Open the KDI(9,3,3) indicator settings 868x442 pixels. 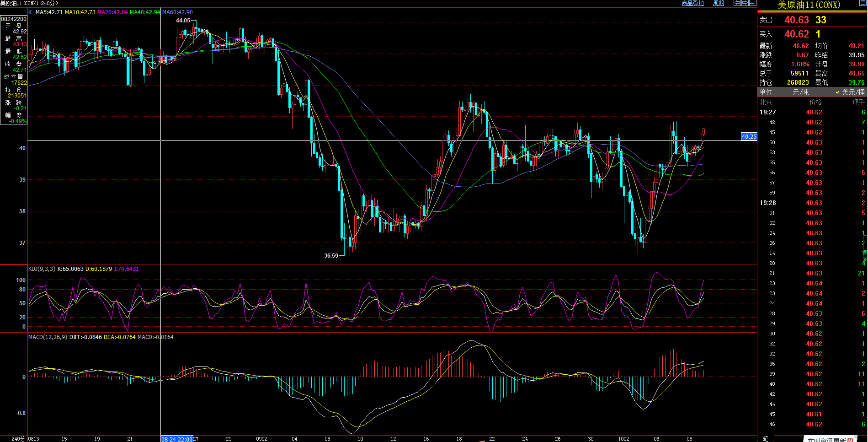(x=42, y=269)
